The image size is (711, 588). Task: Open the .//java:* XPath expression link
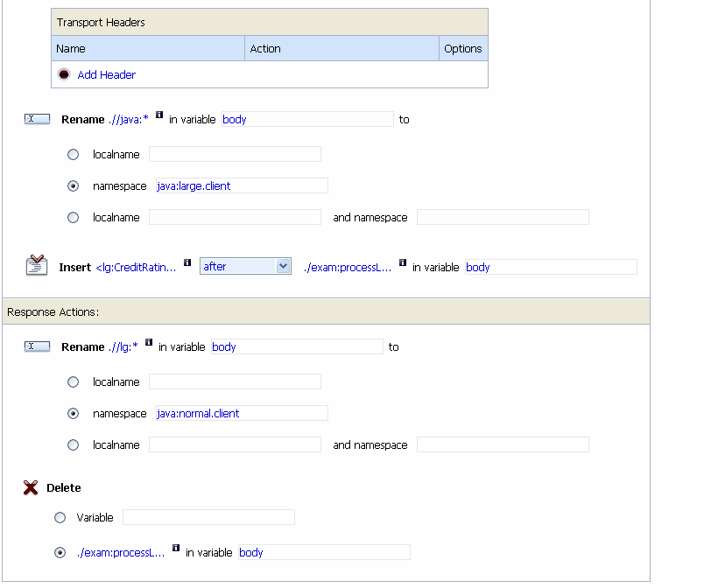[129, 120]
